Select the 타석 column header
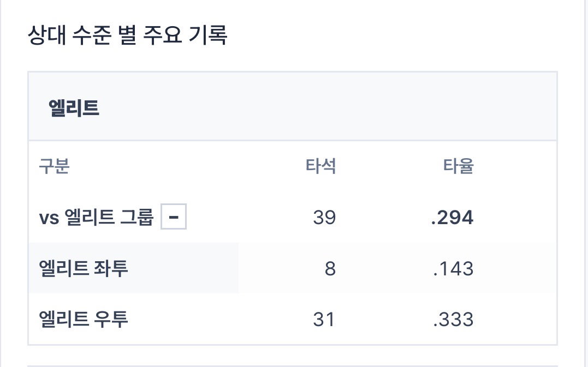Viewport: 588px width, 367px height. click(x=320, y=166)
